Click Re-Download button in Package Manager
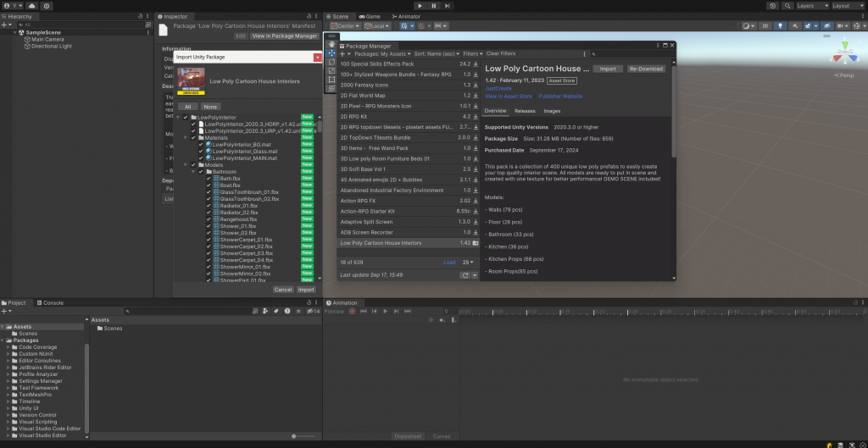This screenshot has height=448, width=868. pos(646,69)
